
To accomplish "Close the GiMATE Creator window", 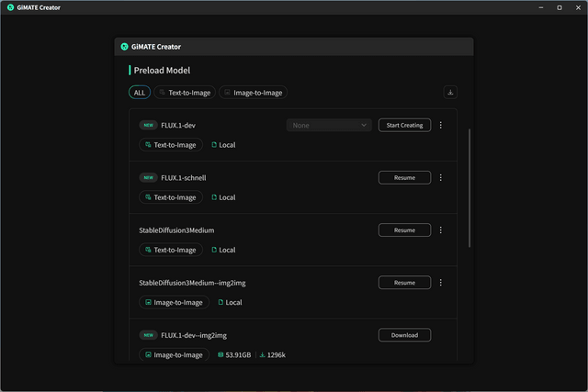I will coord(578,7).
